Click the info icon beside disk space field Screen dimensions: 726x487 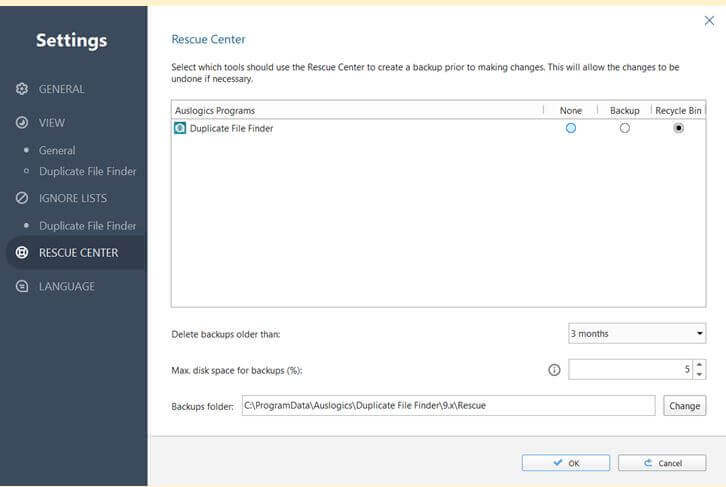554,370
